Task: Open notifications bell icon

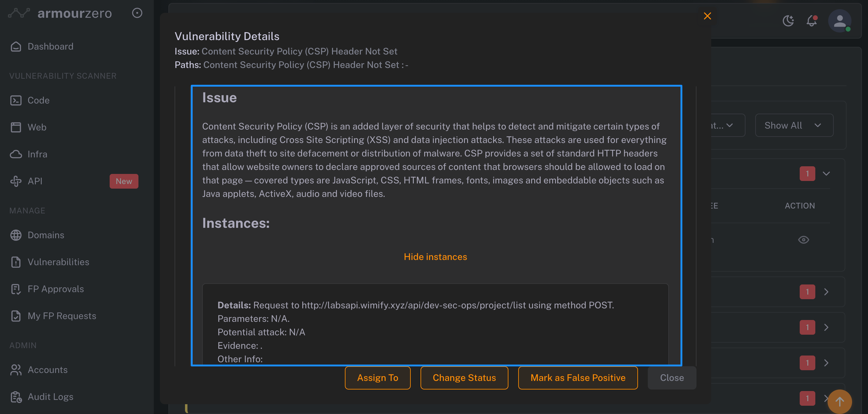Action: tap(812, 21)
